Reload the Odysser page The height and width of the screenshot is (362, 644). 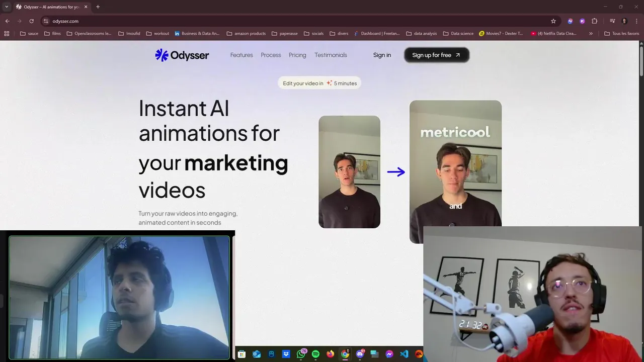[31, 21]
